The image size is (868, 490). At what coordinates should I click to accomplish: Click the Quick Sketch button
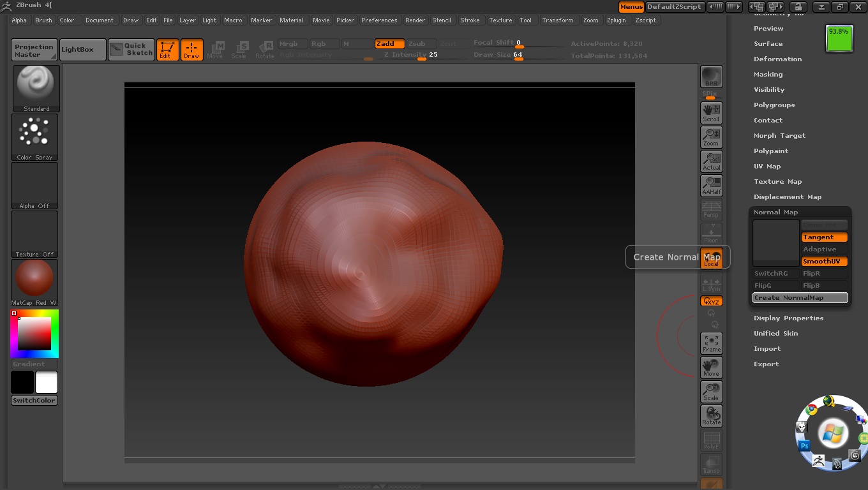131,49
